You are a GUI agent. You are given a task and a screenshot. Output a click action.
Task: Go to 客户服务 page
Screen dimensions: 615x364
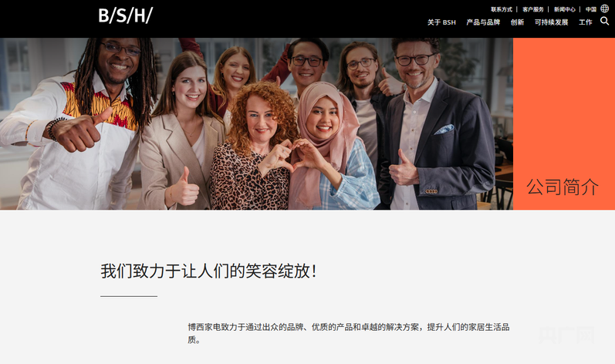(x=533, y=9)
